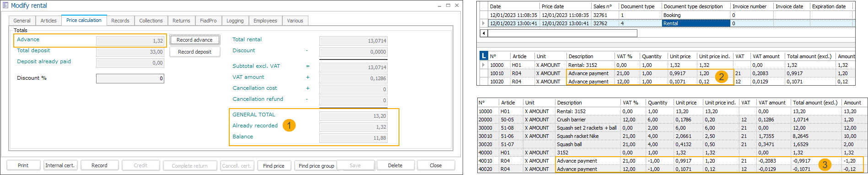Viewport: 868px width, 175px height.
Task: Click the Deposit already paid label
Action: (44, 61)
